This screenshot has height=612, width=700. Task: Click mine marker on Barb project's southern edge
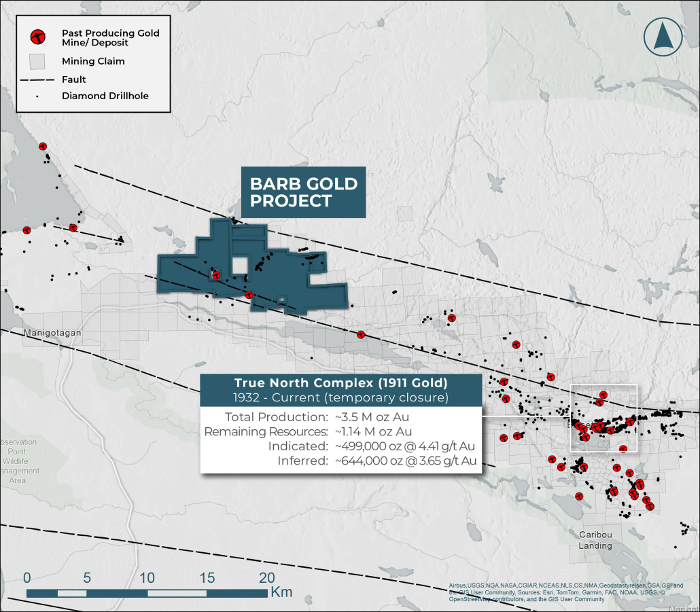(x=249, y=295)
